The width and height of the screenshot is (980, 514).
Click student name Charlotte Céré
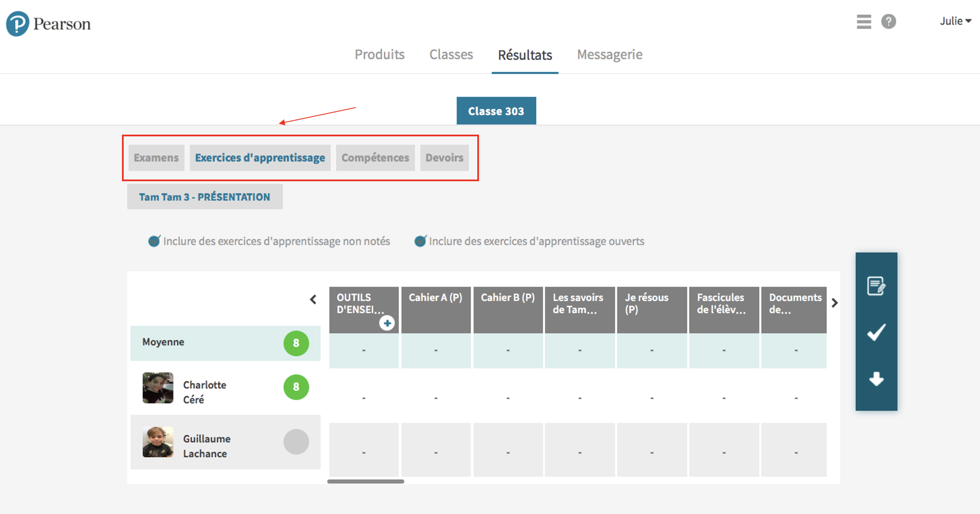(205, 392)
